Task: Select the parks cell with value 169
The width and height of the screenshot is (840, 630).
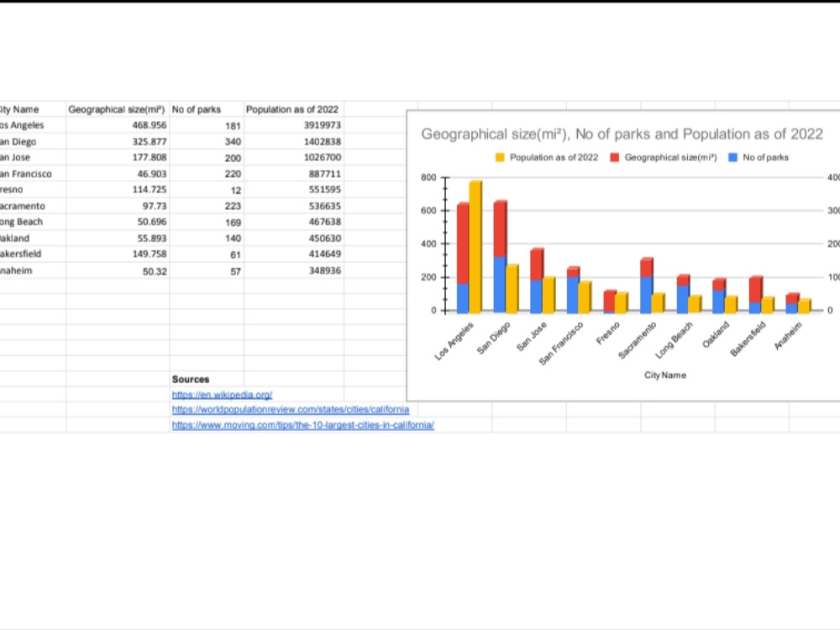Action: [x=207, y=222]
